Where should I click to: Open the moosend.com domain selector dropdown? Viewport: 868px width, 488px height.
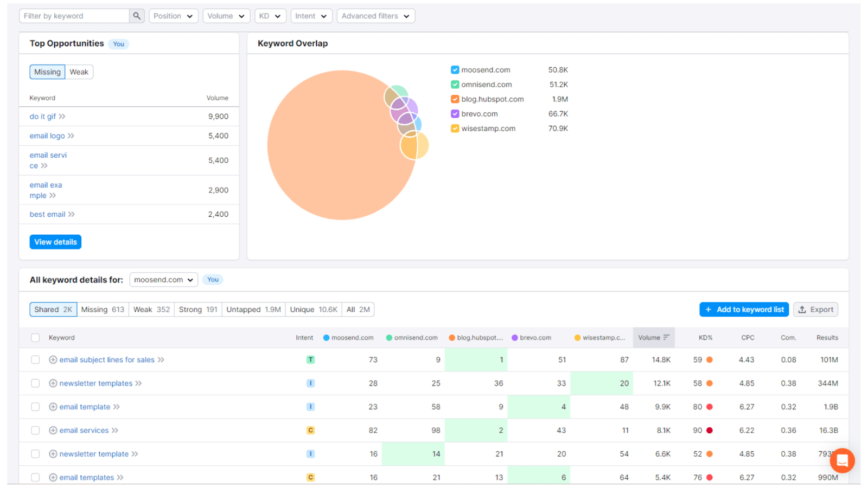pyautogui.click(x=164, y=280)
